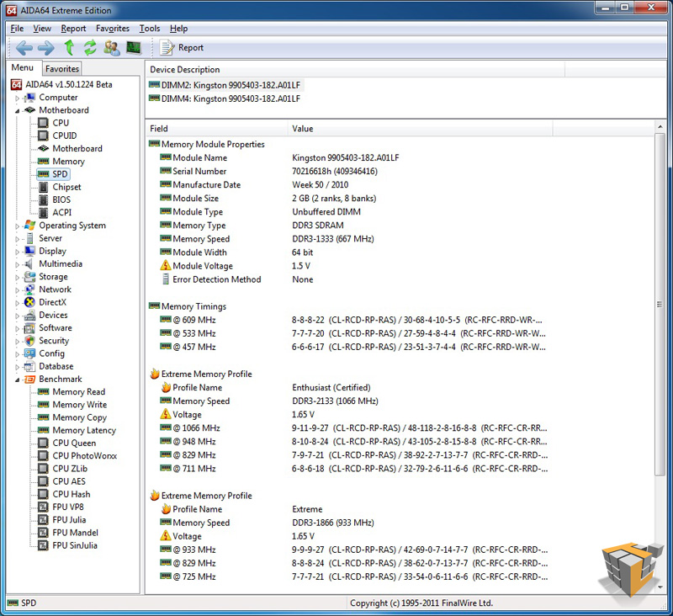This screenshot has width=673, height=616.
Task: Select the CPUID chip icon
Action: [43, 135]
